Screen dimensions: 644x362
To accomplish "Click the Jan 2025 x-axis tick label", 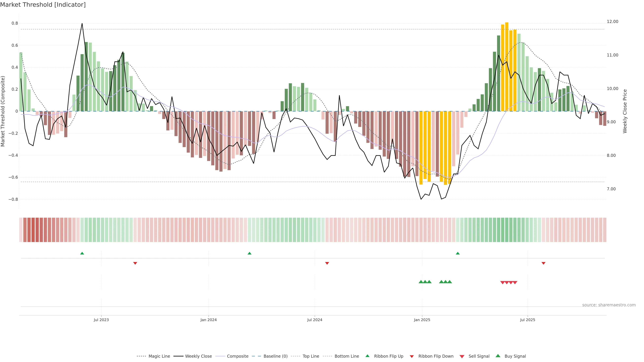I will (422, 320).
